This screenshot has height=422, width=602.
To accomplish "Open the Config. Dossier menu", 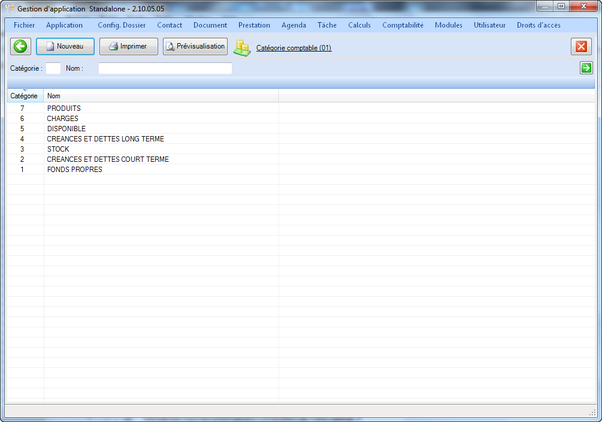I will 121,24.
